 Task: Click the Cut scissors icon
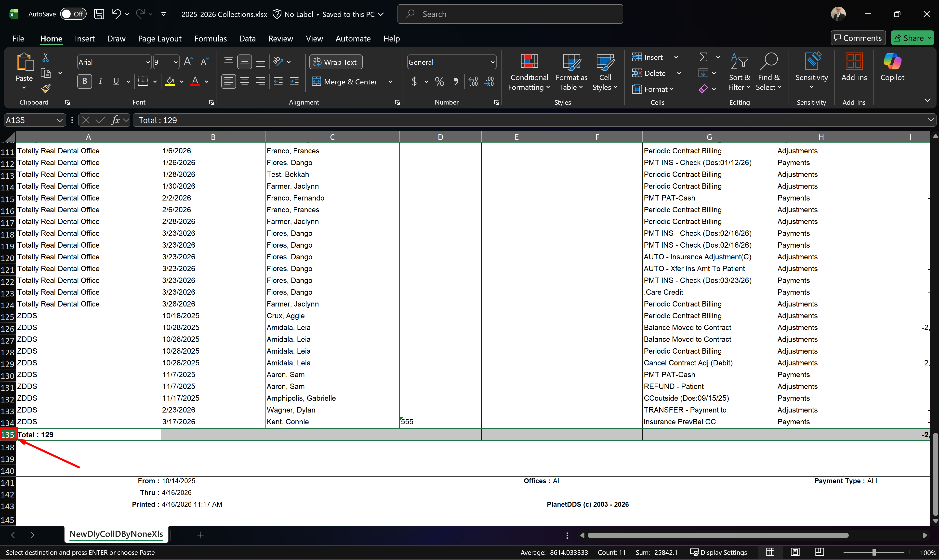click(46, 57)
